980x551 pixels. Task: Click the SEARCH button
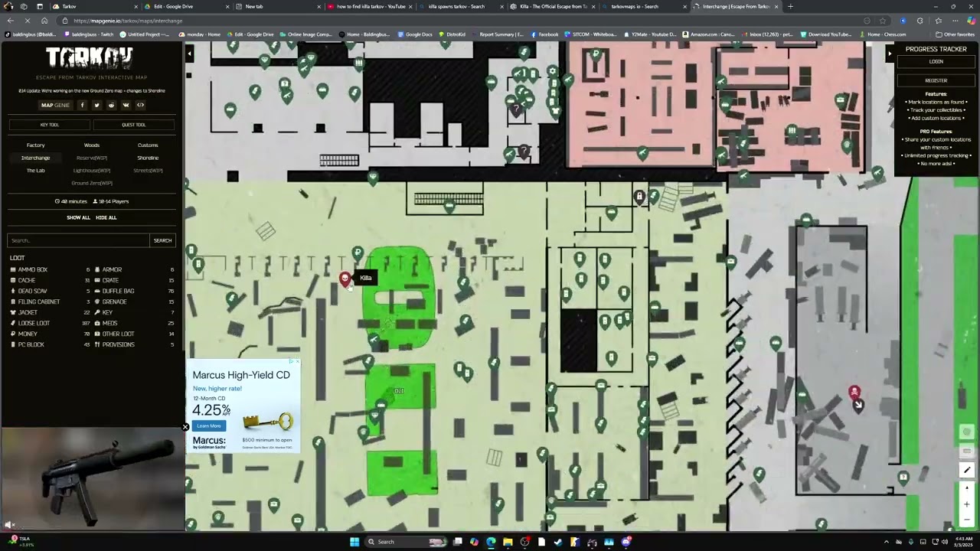[162, 240]
